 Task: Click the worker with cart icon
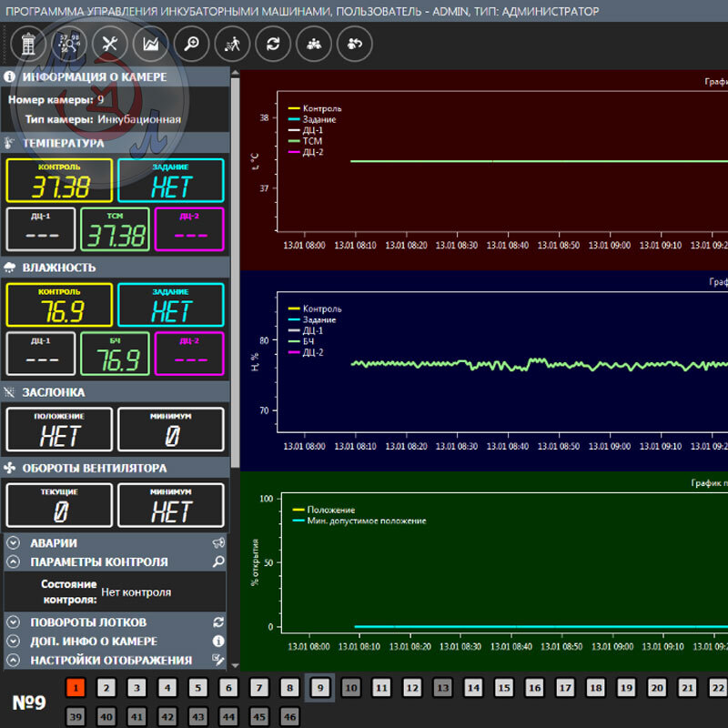click(233, 44)
